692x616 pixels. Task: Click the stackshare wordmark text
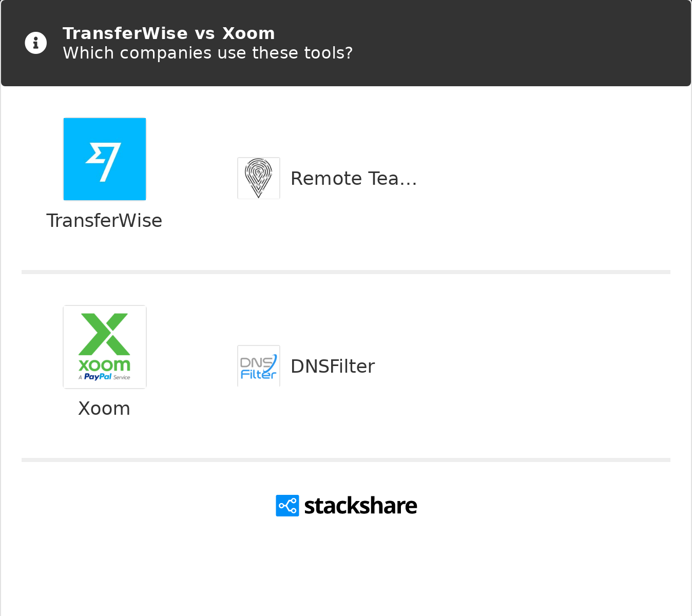click(360, 506)
